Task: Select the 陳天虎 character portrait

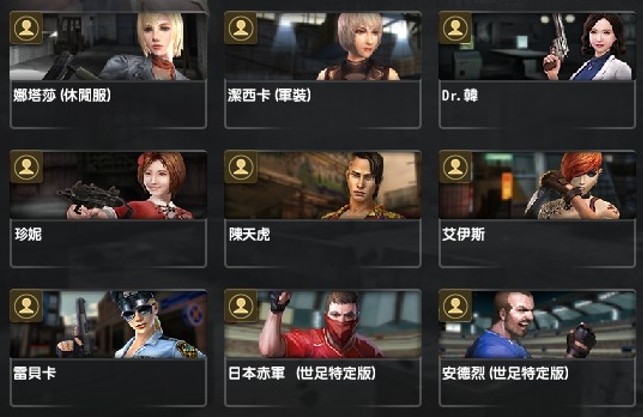Action: 323,185
